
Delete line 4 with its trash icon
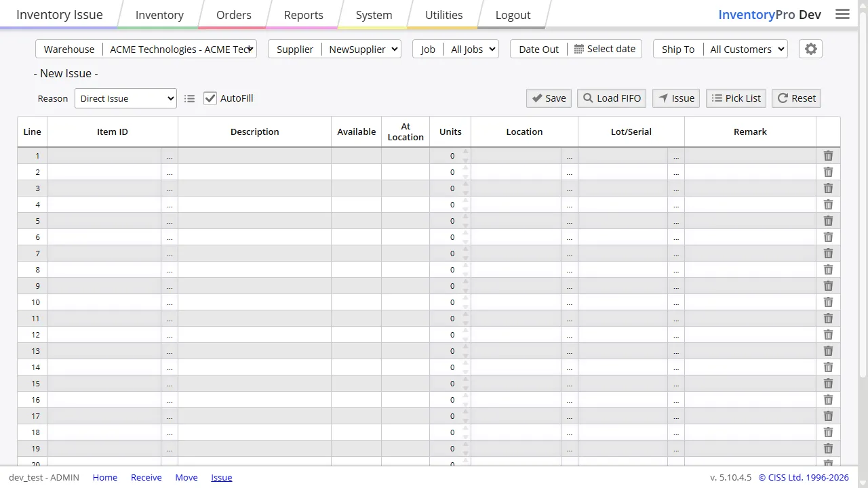pyautogui.click(x=828, y=205)
